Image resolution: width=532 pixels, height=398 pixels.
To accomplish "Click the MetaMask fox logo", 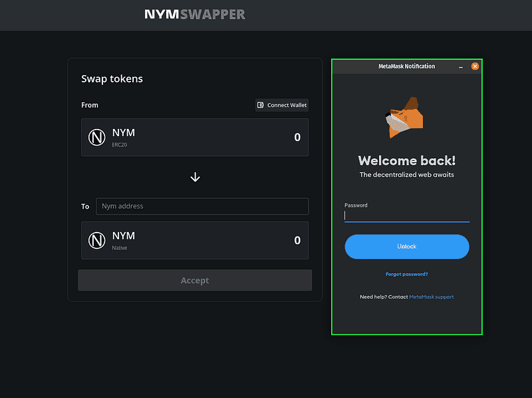I will tap(406, 118).
